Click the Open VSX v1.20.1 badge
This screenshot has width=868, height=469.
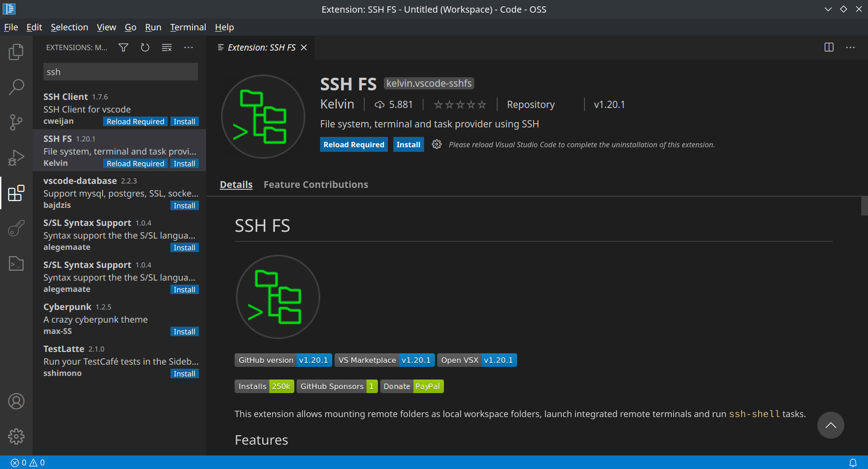point(477,360)
